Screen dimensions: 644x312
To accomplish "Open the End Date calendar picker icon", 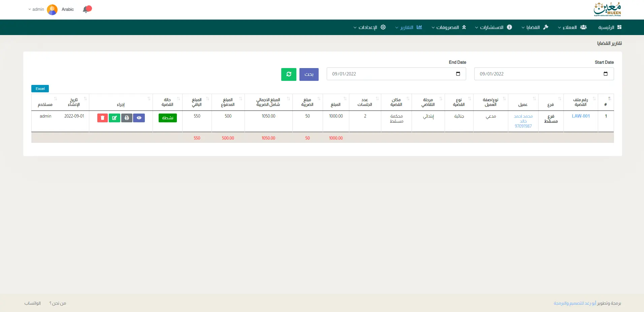I will 458,74.
